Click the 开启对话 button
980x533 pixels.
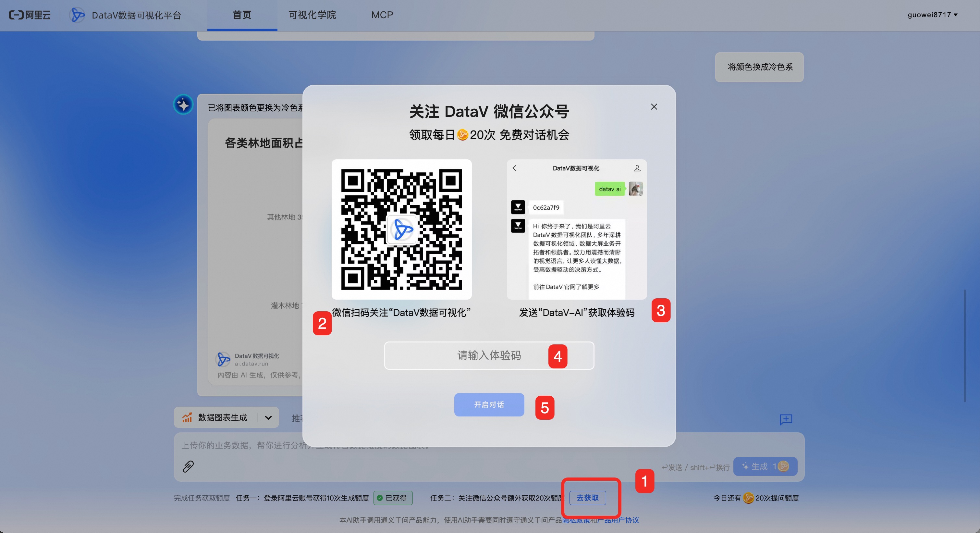coord(489,404)
